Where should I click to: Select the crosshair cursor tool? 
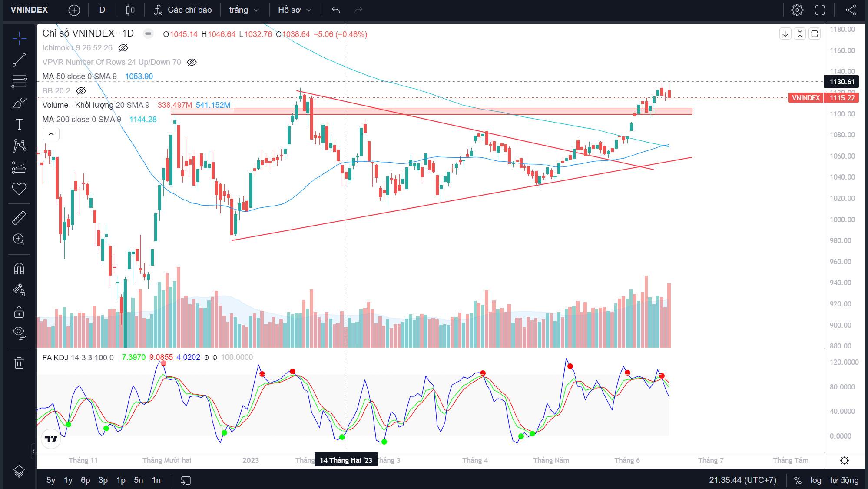click(x=19, y=39)
